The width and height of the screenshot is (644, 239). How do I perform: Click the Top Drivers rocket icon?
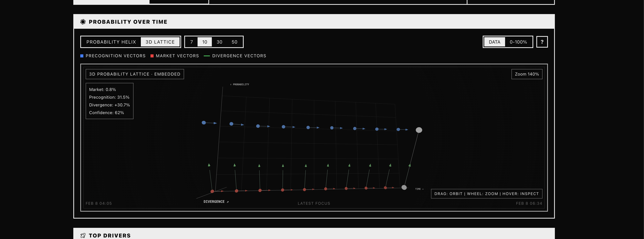point(83,236)
